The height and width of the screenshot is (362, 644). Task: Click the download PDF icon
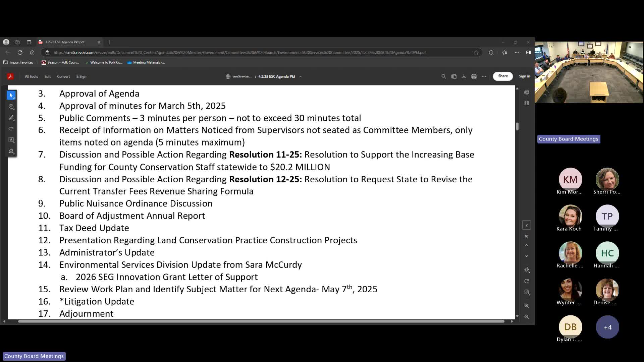(464, 76)
